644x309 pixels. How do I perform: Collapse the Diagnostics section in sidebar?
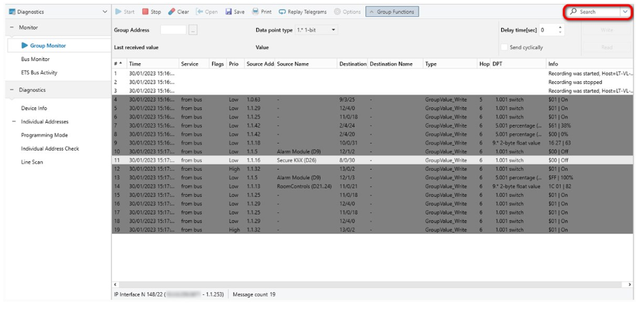[x=11, y=90]
